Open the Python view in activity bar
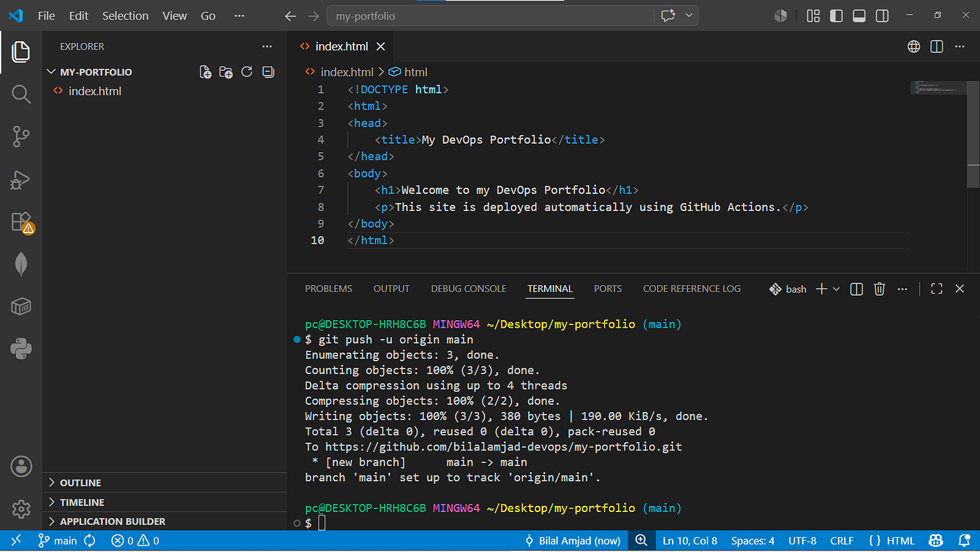Image resolution: width=980 pixels, height=552 pixels. click(21, 348)
